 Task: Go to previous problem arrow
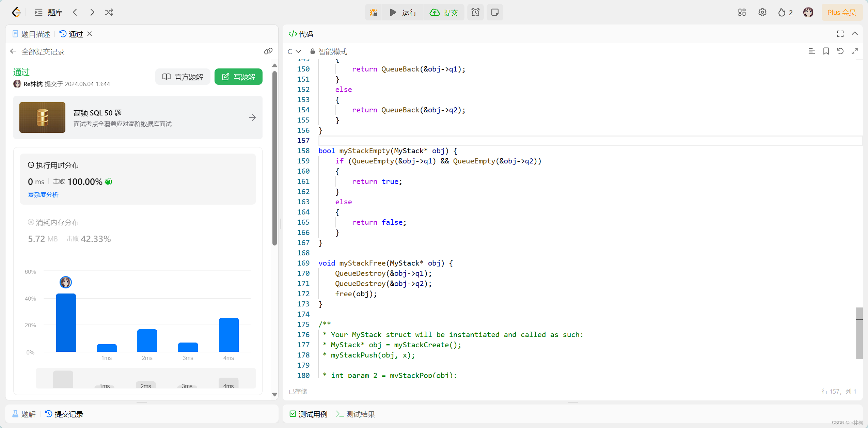click(75, 12)
